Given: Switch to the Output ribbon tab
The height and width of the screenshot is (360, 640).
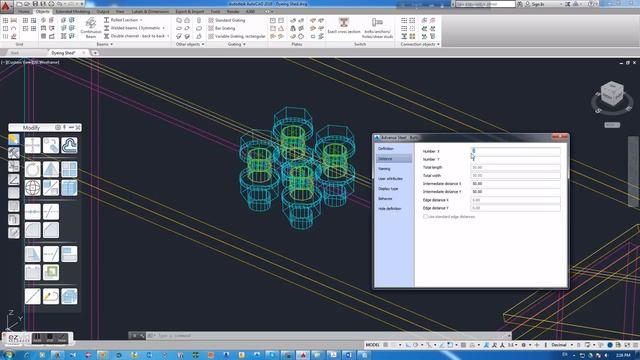Looking at the screenshot, I should [103, 11].
